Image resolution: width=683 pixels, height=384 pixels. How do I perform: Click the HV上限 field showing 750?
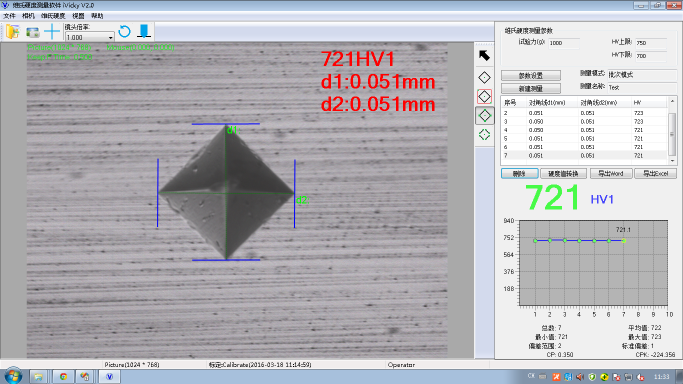click(x=651, y=43)
